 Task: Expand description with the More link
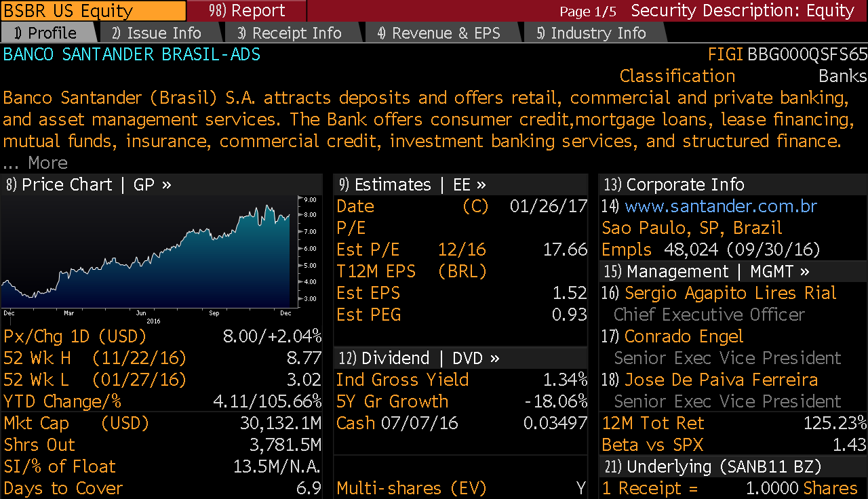coord(47,163)
